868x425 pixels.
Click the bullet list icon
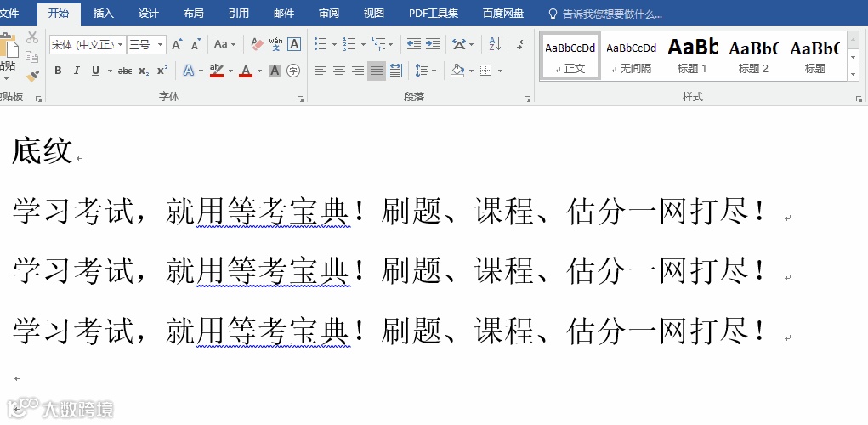(x=320, y=44)
